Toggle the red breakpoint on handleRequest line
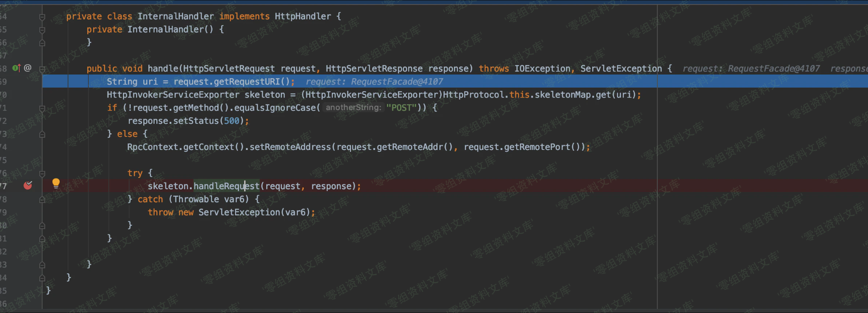 pyautogui.click(x=28, y=186)
